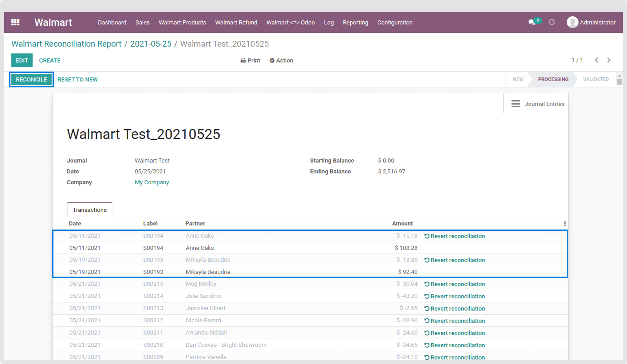627x364 pixels.
Task: Click the Print dropdown
Action: tap(251, 61)
